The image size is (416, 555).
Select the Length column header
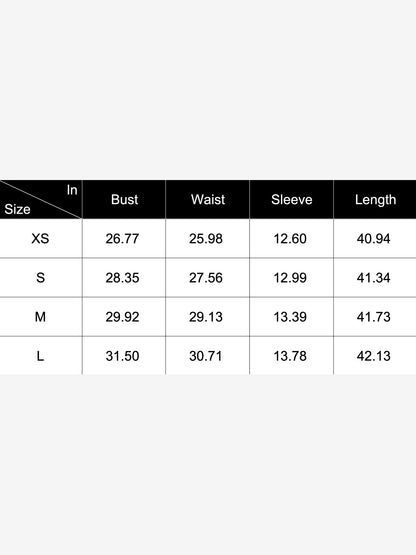375,200
